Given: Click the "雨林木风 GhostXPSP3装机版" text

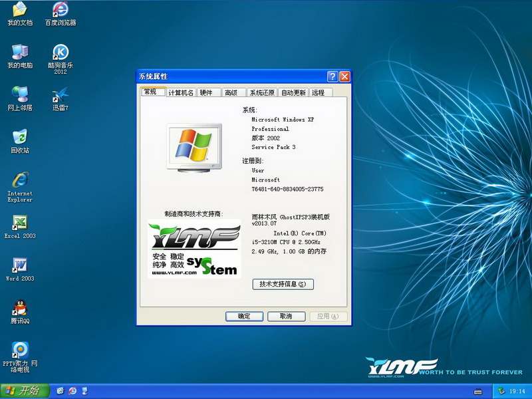Looking at the screenshot, I should pos(291,217).
